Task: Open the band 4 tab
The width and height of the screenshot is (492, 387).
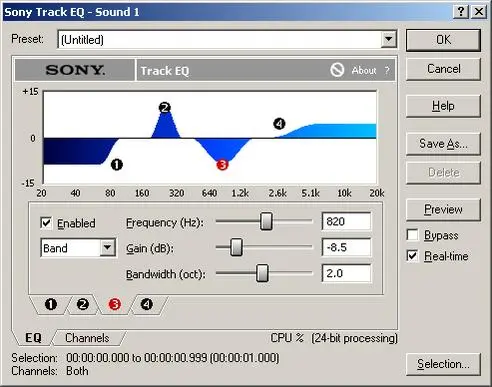Action: point(147,304)
